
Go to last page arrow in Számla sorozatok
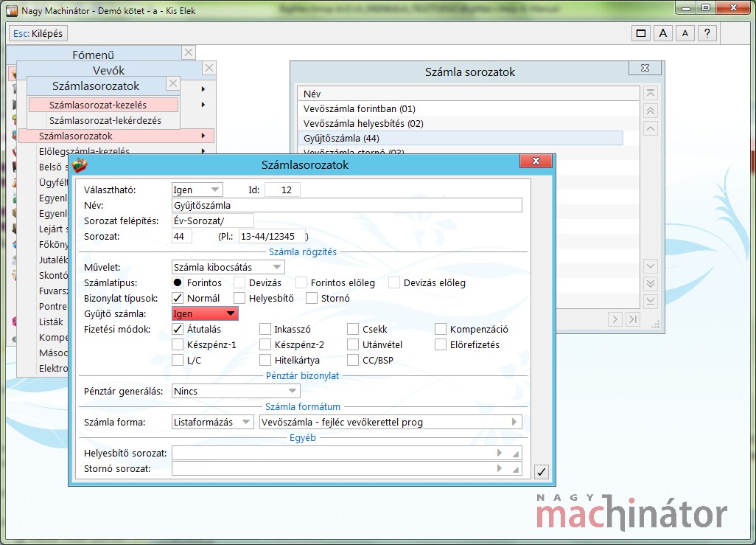632,319
